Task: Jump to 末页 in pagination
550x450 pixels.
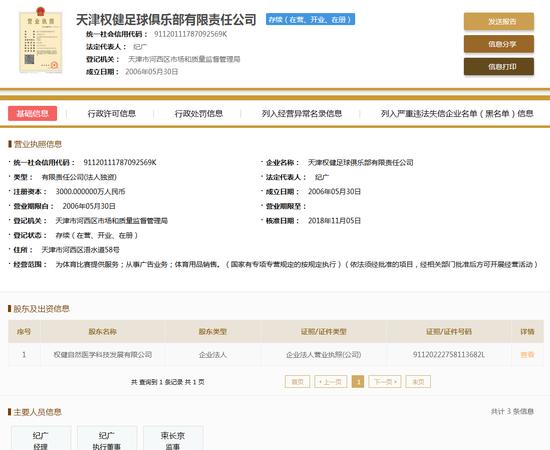Action: (418, 382)
